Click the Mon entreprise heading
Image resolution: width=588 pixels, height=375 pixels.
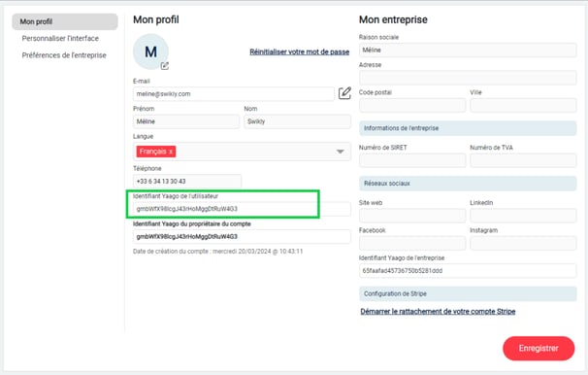pos(393,19)
